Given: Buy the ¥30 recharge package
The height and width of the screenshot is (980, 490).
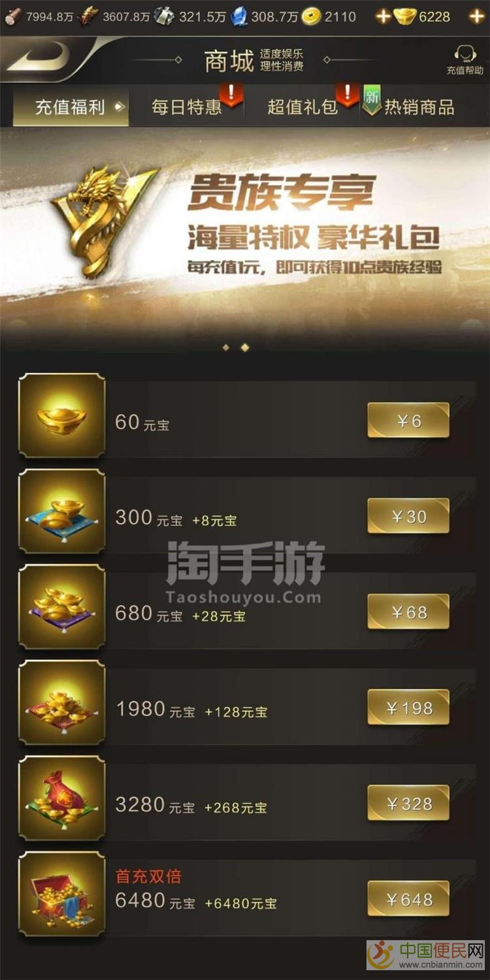Looking at the screenshot, I should tap(408, 516).
